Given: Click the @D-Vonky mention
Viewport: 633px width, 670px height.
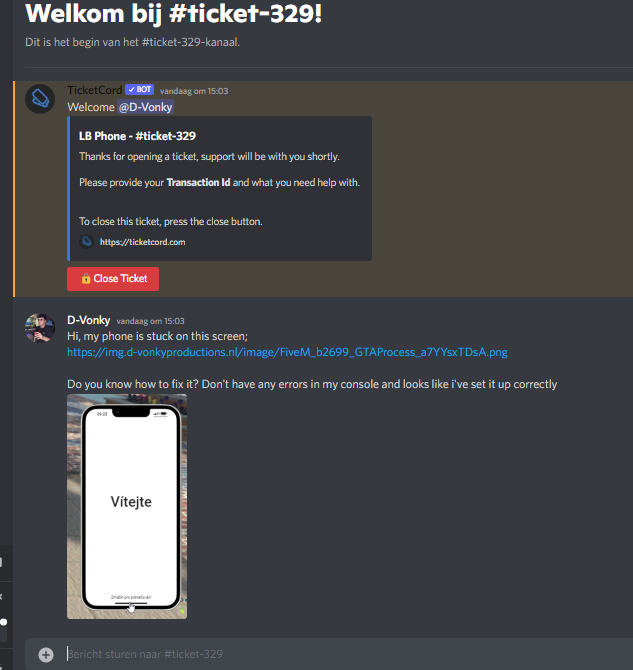Looking at the screenshot, I should click(145, 107).
